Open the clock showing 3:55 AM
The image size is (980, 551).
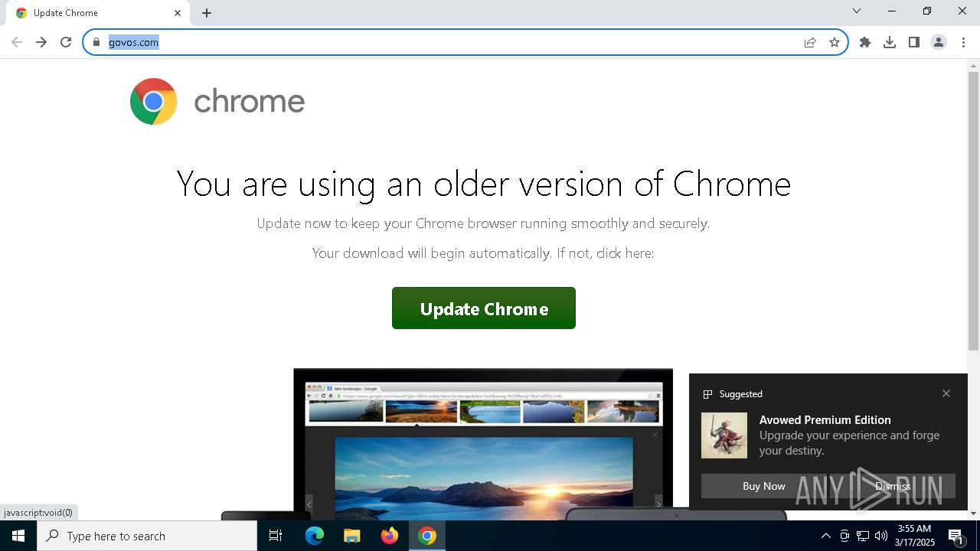coord(916,536)
